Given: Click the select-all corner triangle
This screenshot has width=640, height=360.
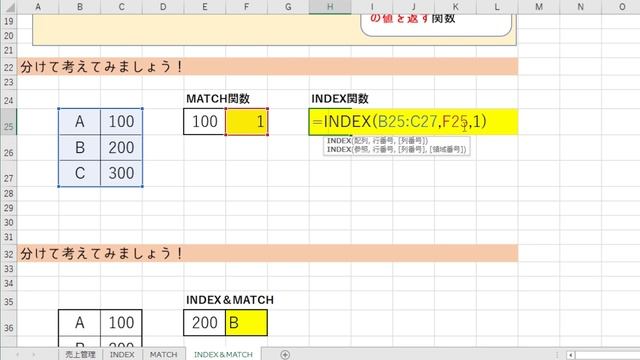Looking at the screenshot, I should [9, 7].
